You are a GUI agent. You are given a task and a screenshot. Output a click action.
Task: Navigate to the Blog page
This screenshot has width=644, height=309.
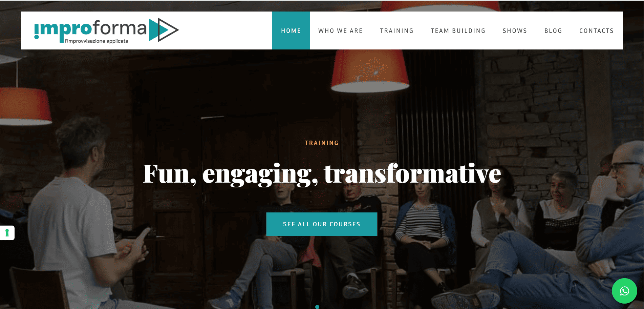553,30
